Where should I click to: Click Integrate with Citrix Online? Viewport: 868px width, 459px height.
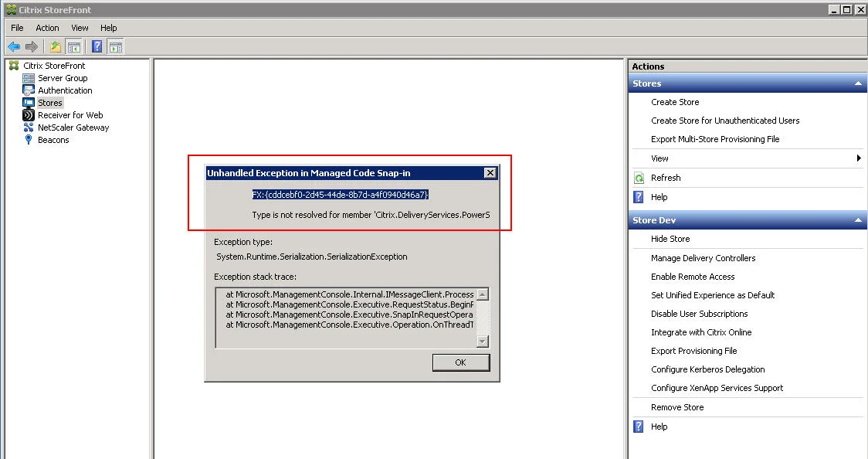tap(701, 332)
